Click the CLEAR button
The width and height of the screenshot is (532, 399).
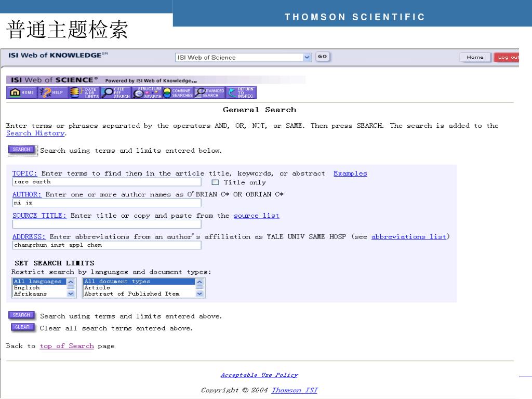pos(22,327)
